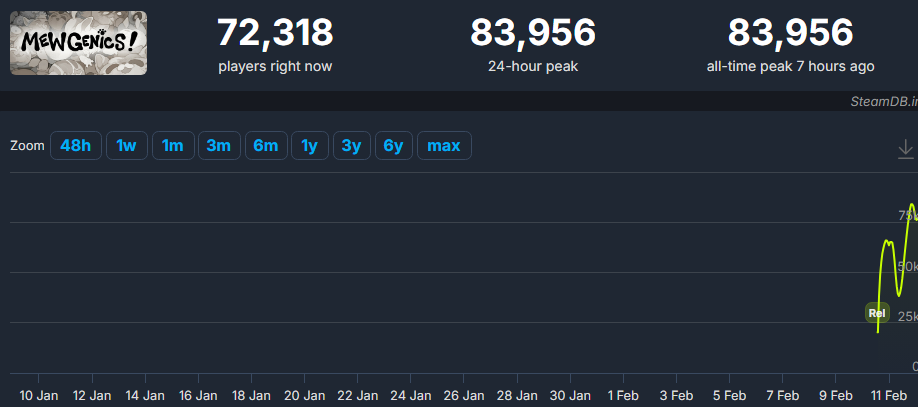
Task: Click the 5 Feb axis label
Action: (729, 395)
